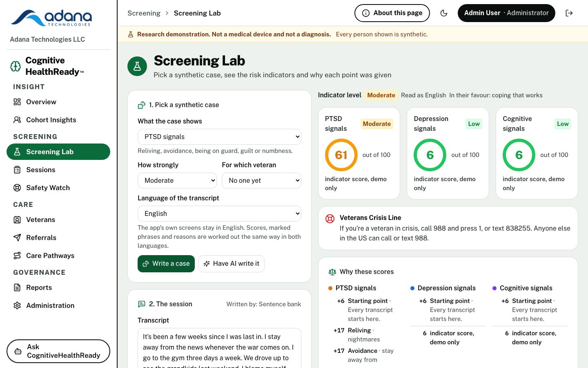Open Overview from the sidebar
This screenshot has width=588, height=368.
58,102
